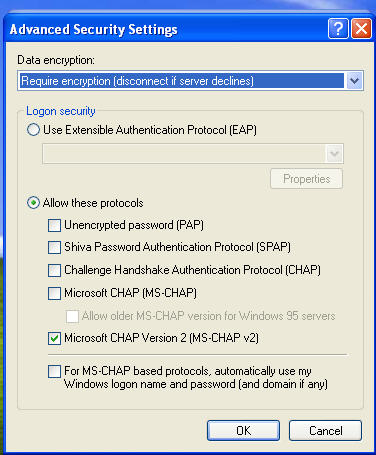Enable Unencrypted password (PAP) checkbox
376x455 pixels.
point(54,225)
